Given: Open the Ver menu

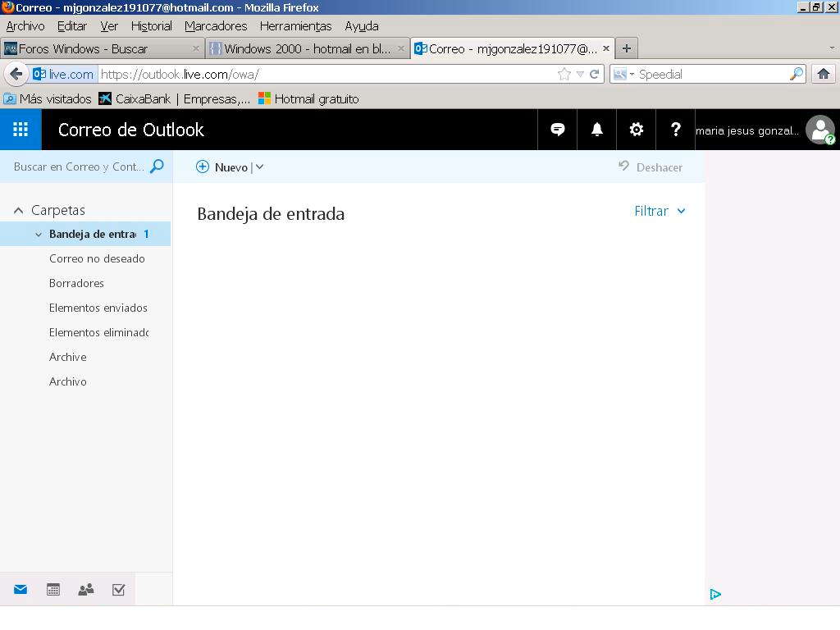Looking at the screenshot, I should tap(109, 25).
